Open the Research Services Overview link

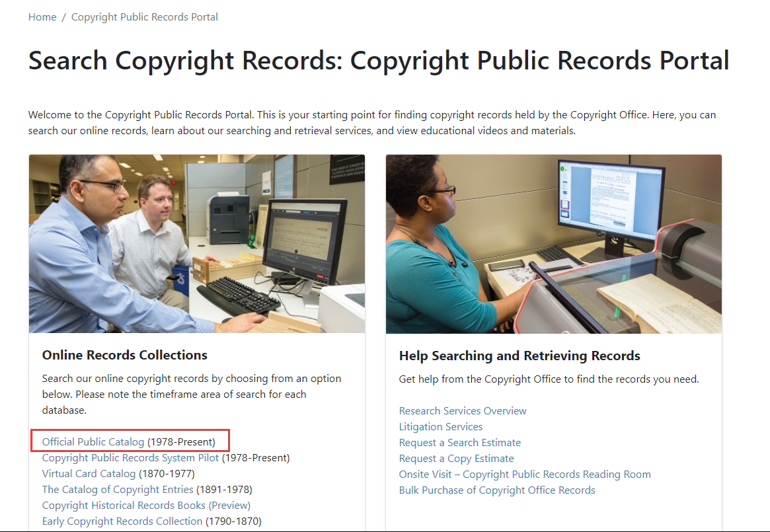[x=463, y=410]
